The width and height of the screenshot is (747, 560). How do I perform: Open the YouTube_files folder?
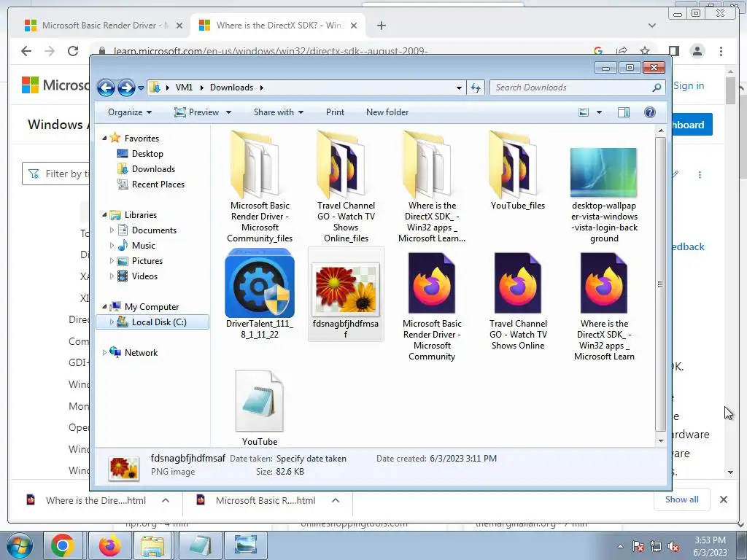pos(517,165)
